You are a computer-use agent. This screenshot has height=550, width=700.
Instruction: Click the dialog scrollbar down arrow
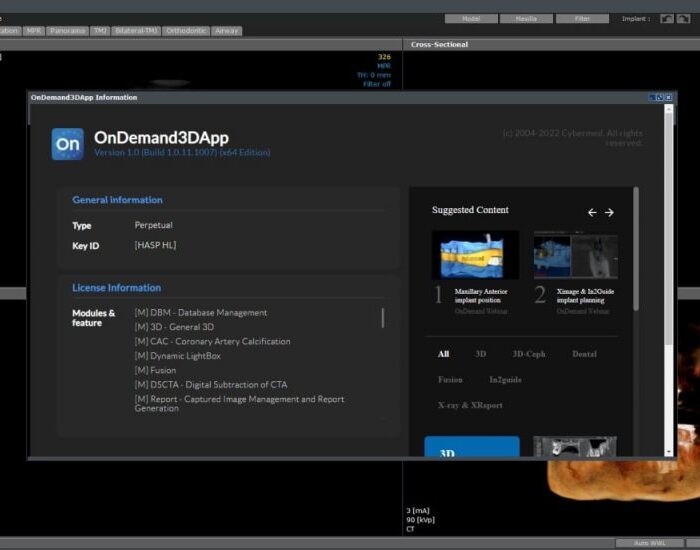668,452
